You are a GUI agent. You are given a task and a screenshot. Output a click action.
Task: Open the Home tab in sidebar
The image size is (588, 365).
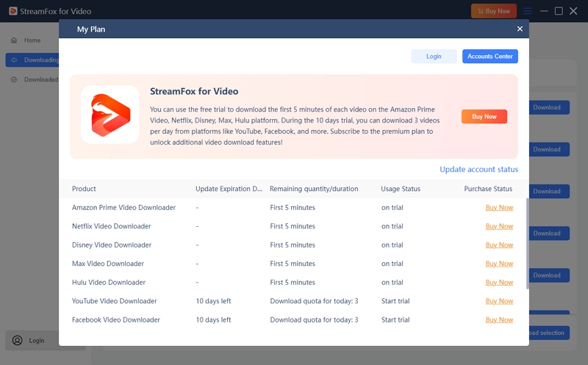(32, 40)
